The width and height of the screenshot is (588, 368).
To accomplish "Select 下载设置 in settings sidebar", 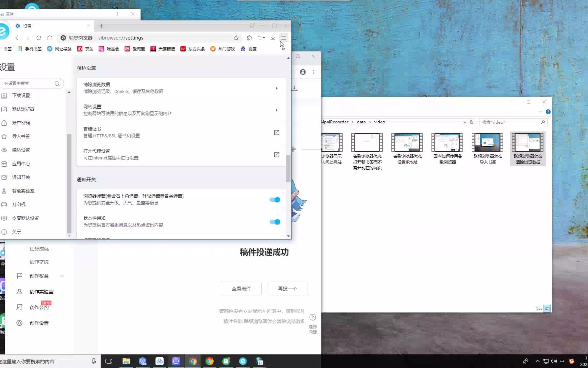I will 21,96.
